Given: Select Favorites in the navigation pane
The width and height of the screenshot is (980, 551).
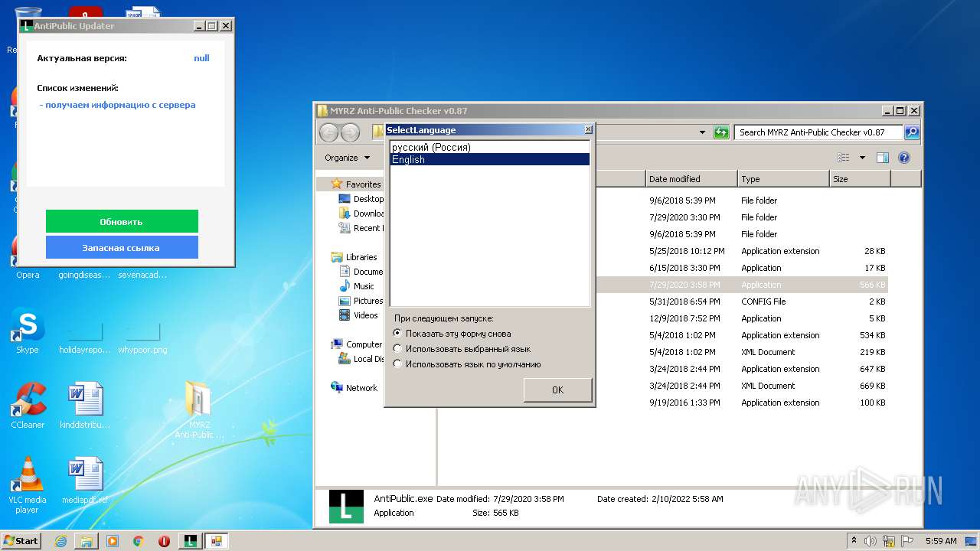Looking at the screenshot, I should (x=356, y=184).
